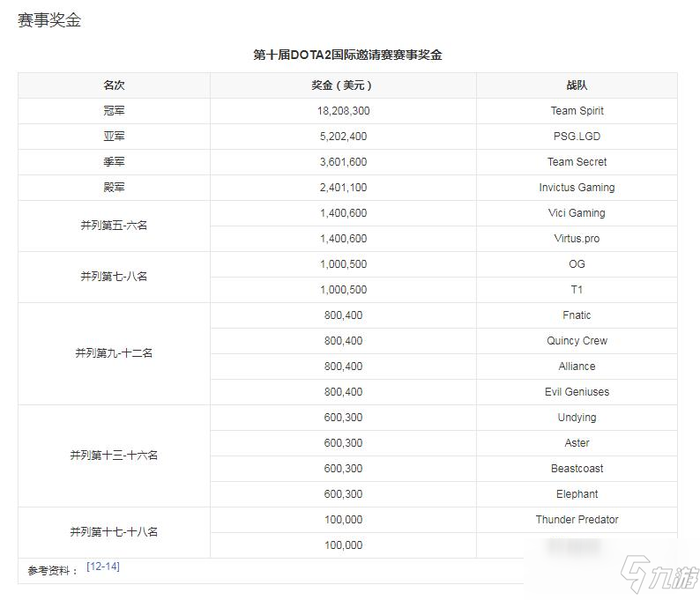Select the Virtus.pro team cell

[577, 239]
